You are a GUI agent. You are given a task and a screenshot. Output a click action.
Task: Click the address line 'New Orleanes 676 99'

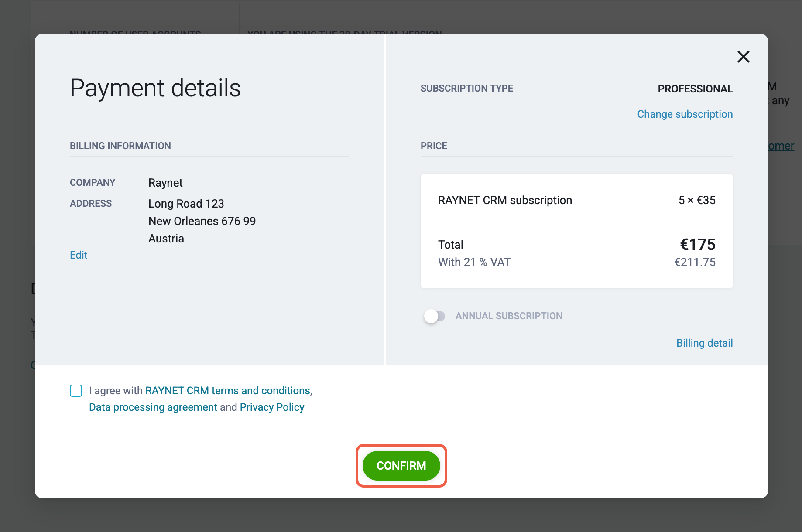[x=202, y=221]
